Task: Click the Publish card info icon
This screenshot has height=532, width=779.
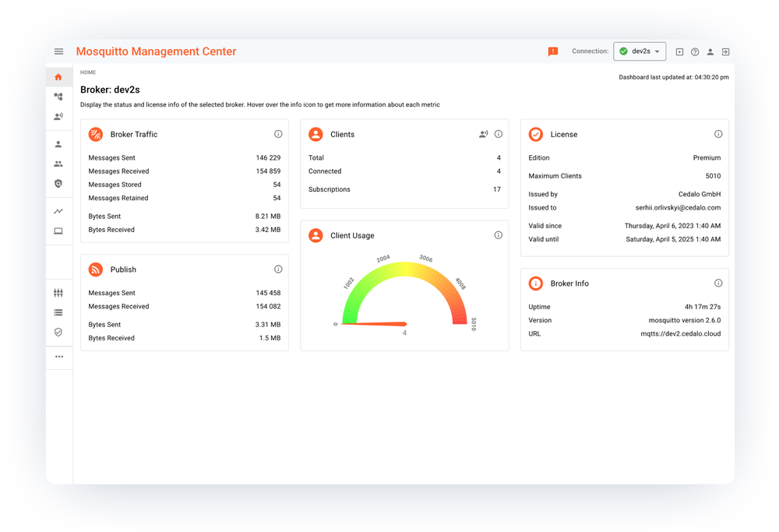Action: [x=278, y=270]
